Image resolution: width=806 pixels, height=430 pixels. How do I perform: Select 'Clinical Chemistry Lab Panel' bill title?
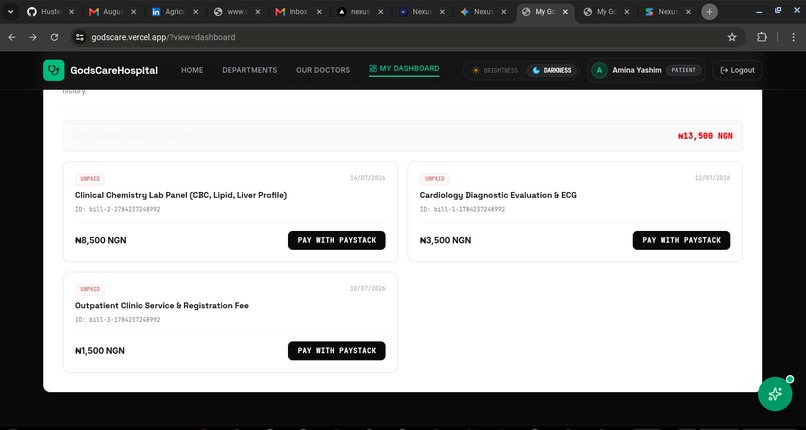coord(181,195)
